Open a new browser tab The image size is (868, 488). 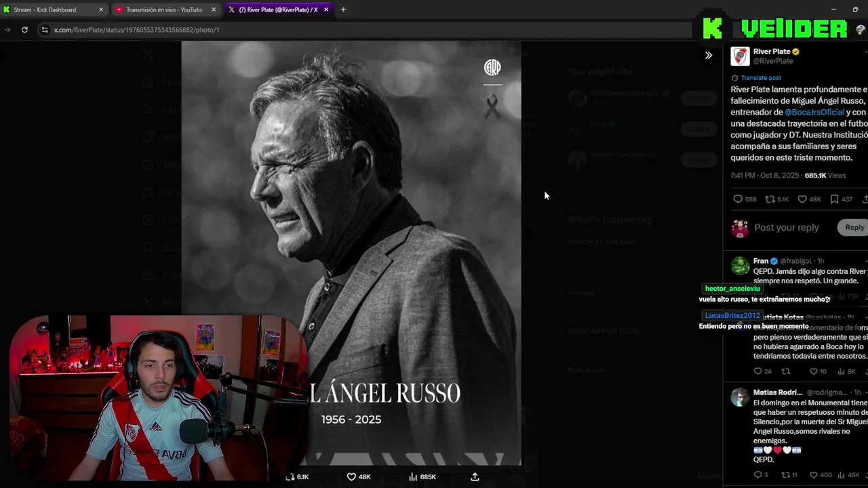(x=343, y=9)
